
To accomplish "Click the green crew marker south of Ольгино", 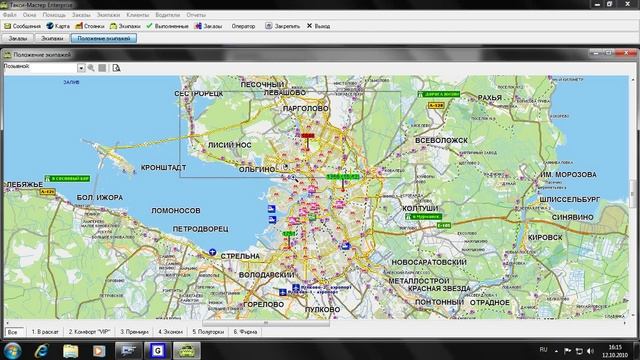I will coord(343,177).
